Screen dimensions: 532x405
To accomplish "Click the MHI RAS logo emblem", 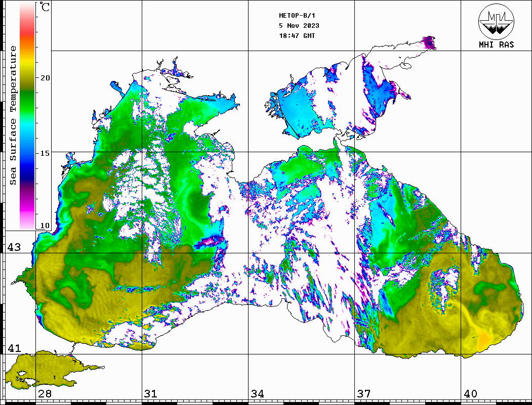I will click(x=496, y=21).
